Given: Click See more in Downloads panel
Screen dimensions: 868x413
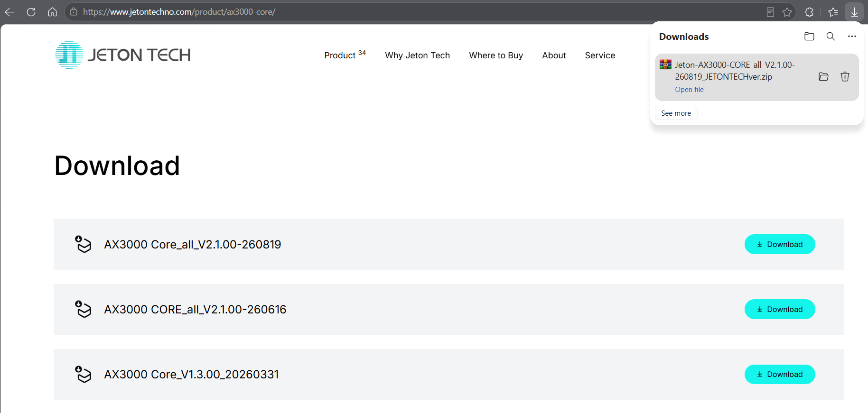Looking at the screenshot, I should point(676,113).
